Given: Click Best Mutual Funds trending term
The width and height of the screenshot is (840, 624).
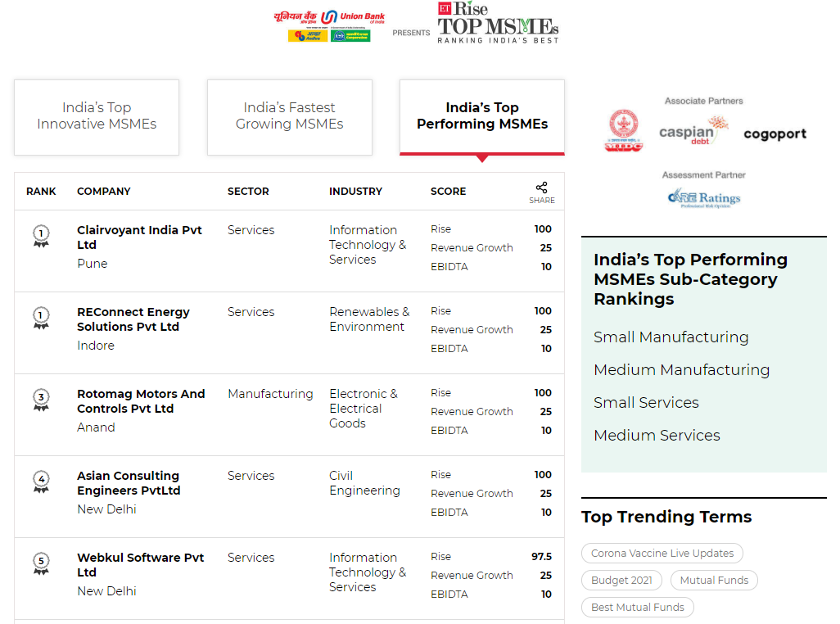Looking at the screenshot, I should [x=638, y=608].
